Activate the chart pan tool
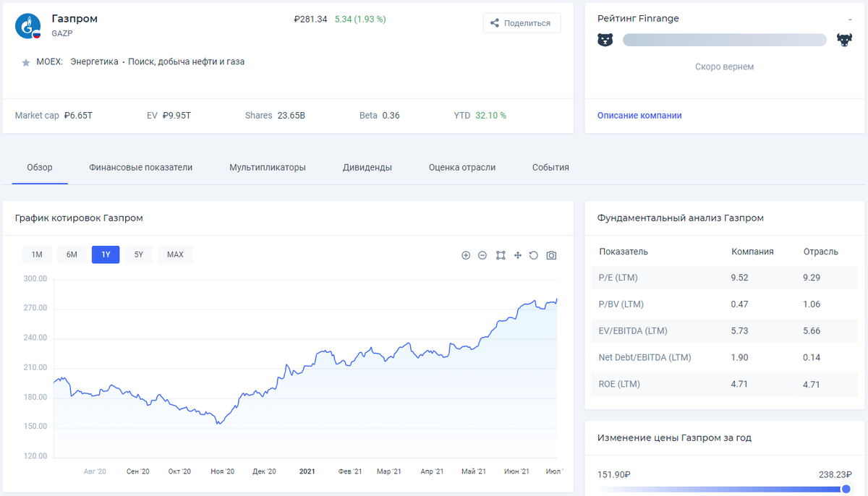The height and width of the screenshot is (496, 868). (518, 255)
